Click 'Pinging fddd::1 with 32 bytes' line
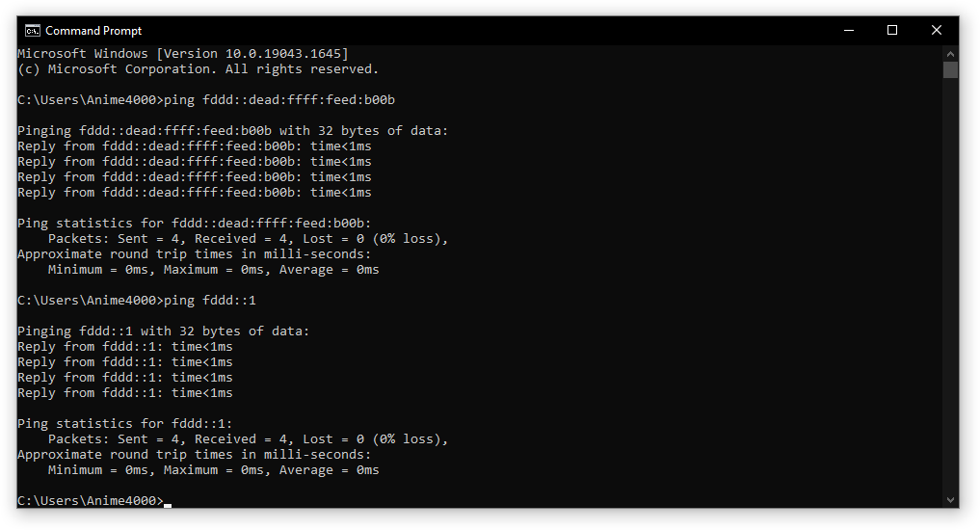Image resolution: width=980 pixels, height=530 pixels. tap(163, 331)
